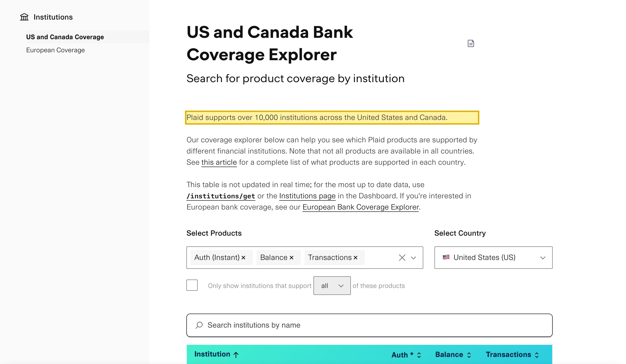Viewport: 626px width, 364px height.
Task: Click the document icon beside page title
Action: pyautogui.click(x=471, y=43)
